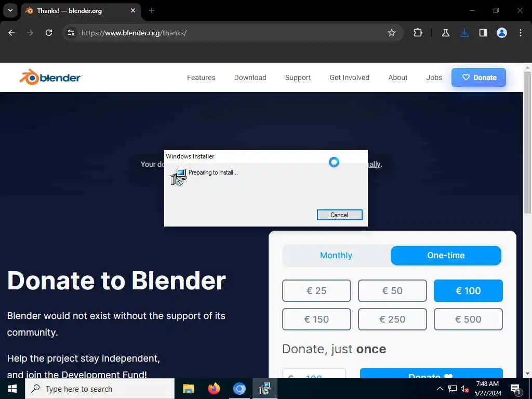Screen dimensions: 532x399
Task: Show downloads with the download icon
Action: point(464,33)
